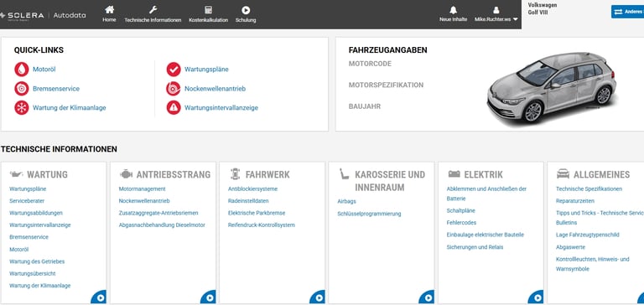
Task: Click the Solera Autodata logo
Action: coord(43,15)
